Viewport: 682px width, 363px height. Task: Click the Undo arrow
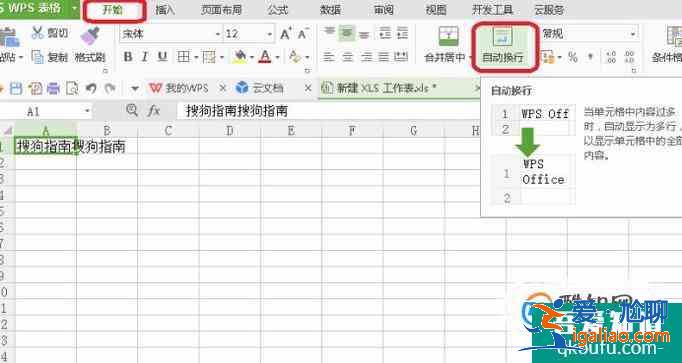[x=90, y=89]
